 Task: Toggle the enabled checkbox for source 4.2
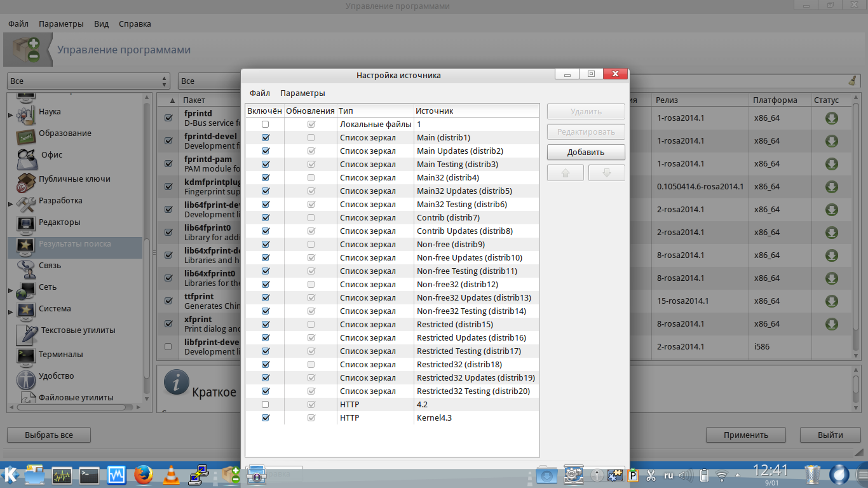pyautogui.click(x=266, y=405)
